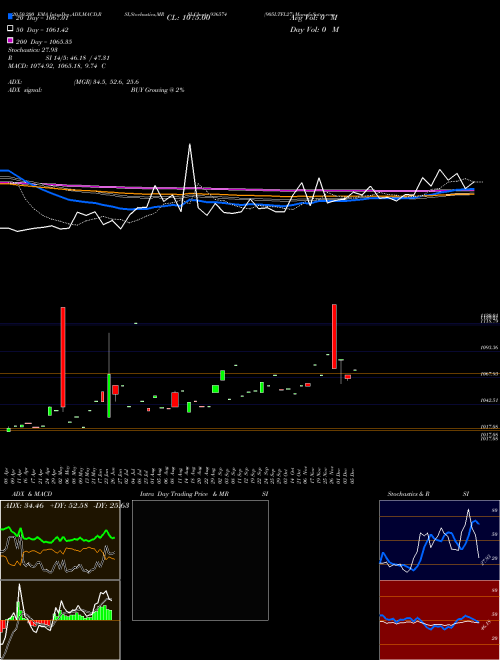500x660 pixels.
Task: Click the magenta 200 Day EMA legend swatch
Action: (10, 40)
